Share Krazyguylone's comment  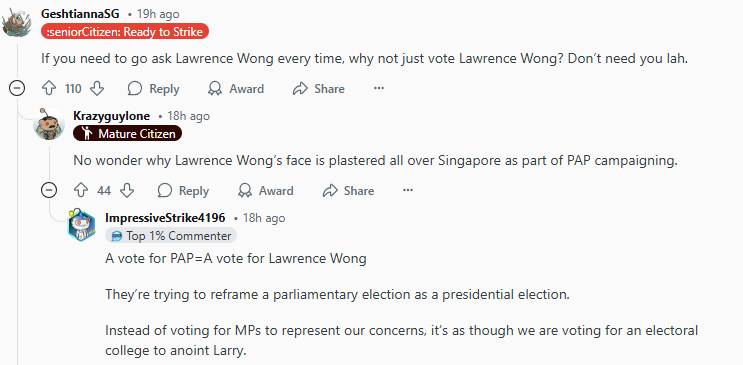[348, 191]
